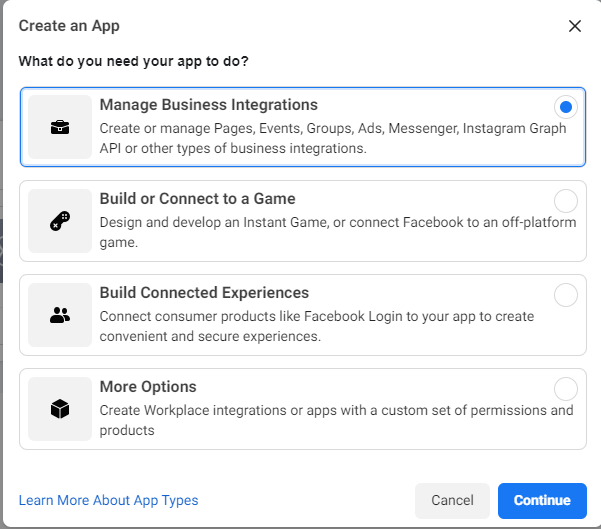Image resolution: width=601 pixels, height=529 pixels.
Task: Click the briefcase icon for Business Integrations
Action: click(60, 127)
